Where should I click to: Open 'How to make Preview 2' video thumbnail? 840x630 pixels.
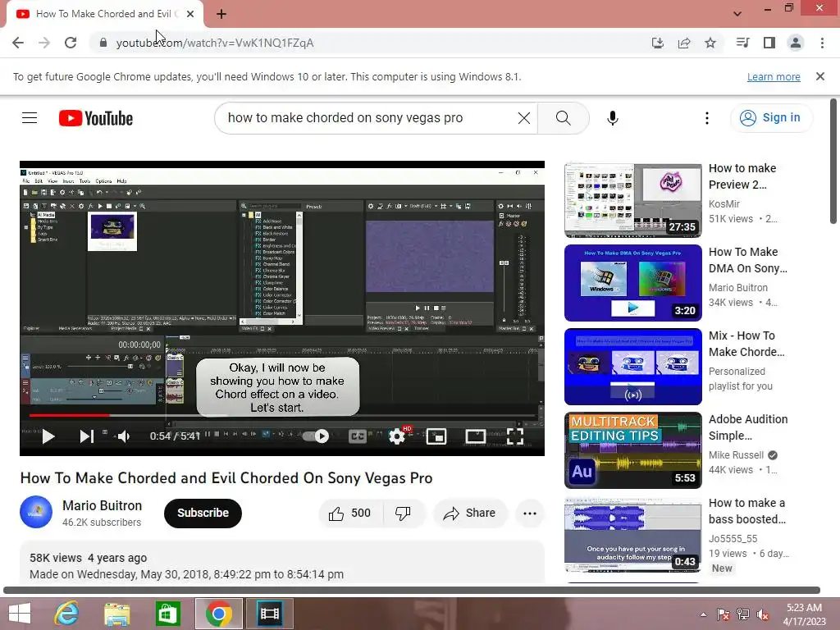(632, 200)
